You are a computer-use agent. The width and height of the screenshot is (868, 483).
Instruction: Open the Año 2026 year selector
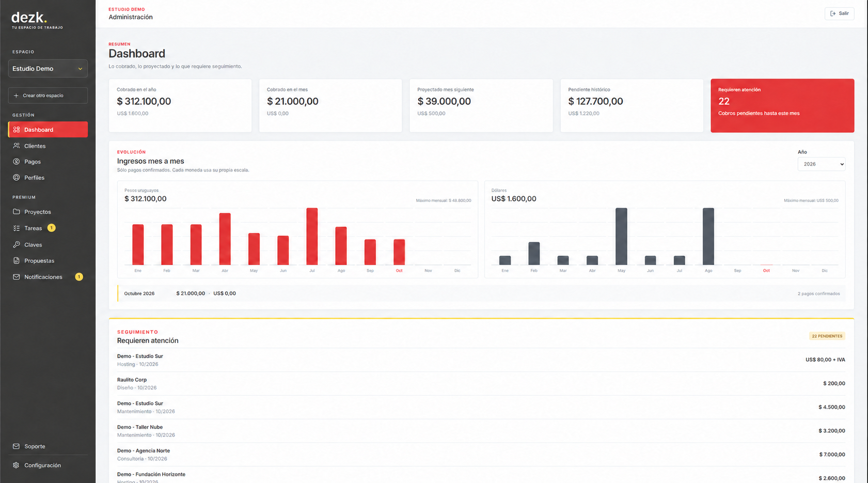click(x=821, y=164)
